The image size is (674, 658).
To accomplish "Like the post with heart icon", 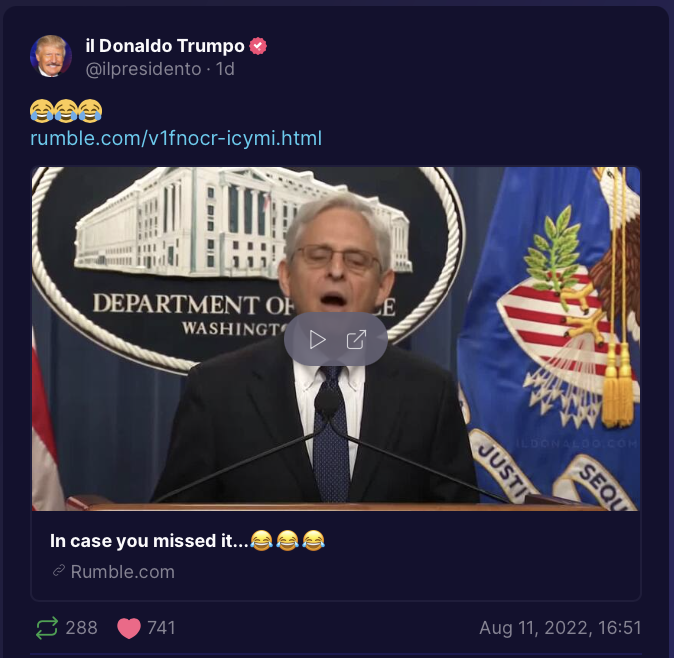I will [x=129, y=628].
